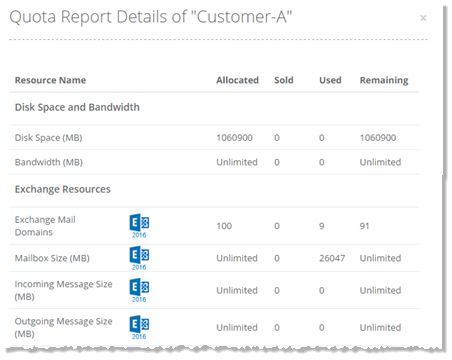Select the Used column header
Image resolution: width=452 pixels, height=360 pixels.
330,80
